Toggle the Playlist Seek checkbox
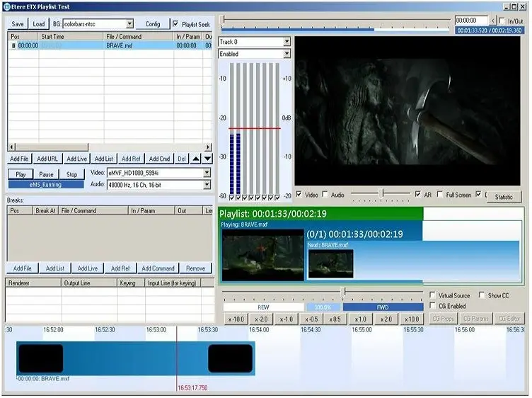 (176, 24)
